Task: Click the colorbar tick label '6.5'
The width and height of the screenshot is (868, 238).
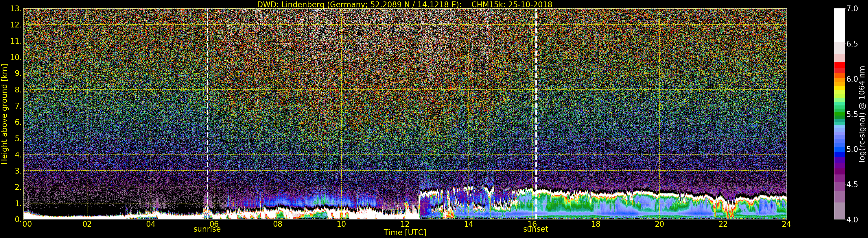Action: coord(852,44)
